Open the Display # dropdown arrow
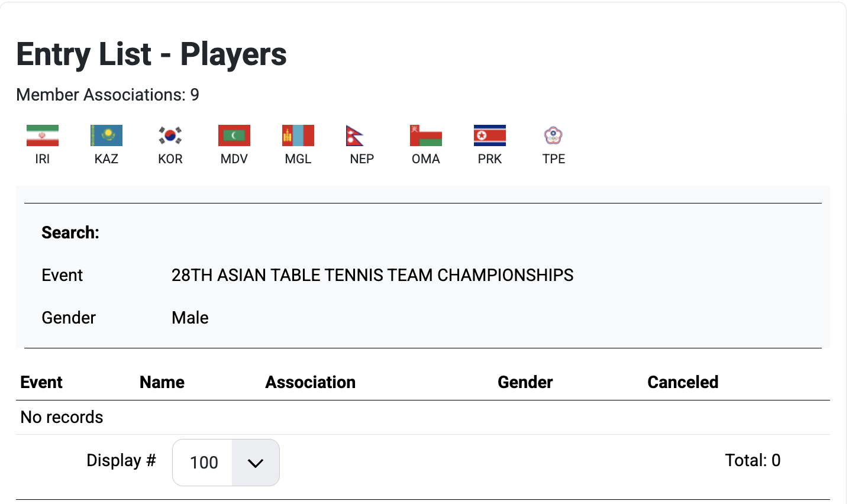This screenshot has width=852, height=504. 256,463
